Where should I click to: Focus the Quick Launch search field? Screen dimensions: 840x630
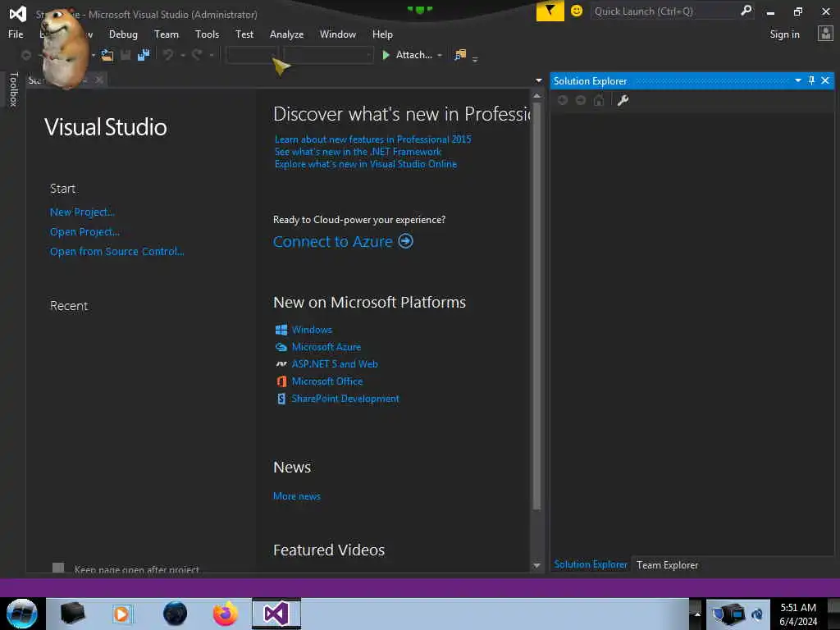pyautogui.click(x=664, y=11)
